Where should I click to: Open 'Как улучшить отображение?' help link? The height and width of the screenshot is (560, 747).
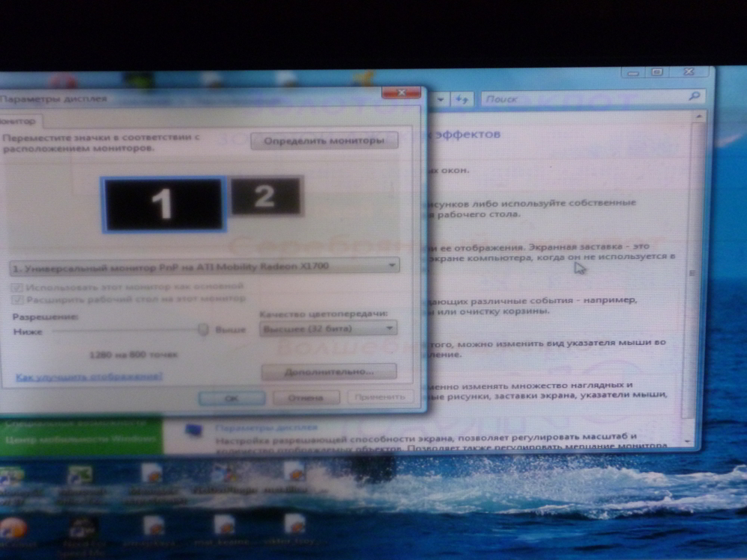tap(89, 377)
